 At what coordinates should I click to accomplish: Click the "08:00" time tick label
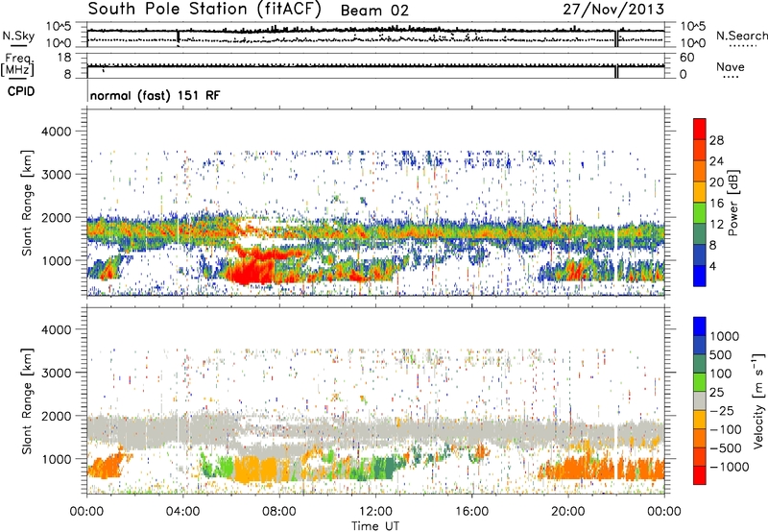pos(278,512)
